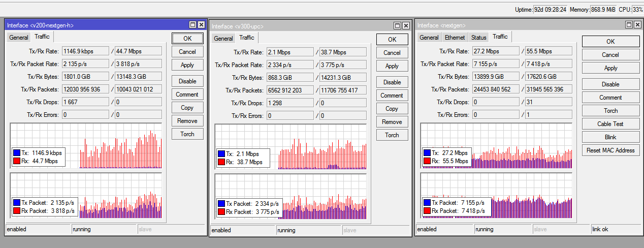Click Copy in the v300-upc window
Viewport: 644px width, 248px height.
pyautogui.click(x=392, y=109)
